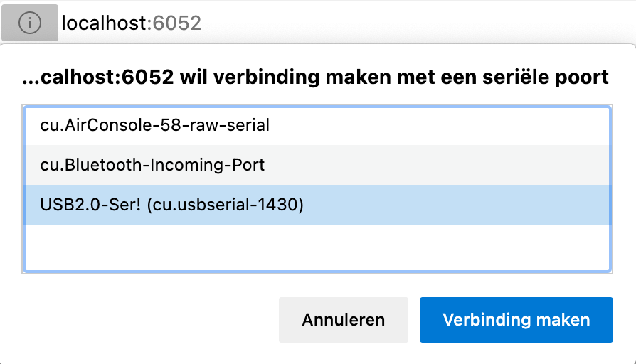Click empty area of serial port list
The height and width of the screenshot is (364, 636).
click(317, 247)
